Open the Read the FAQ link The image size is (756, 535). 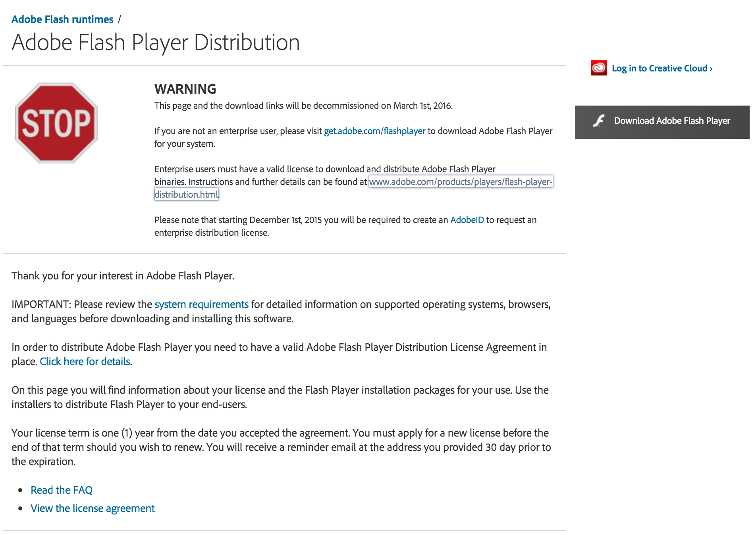click(62, 490)
